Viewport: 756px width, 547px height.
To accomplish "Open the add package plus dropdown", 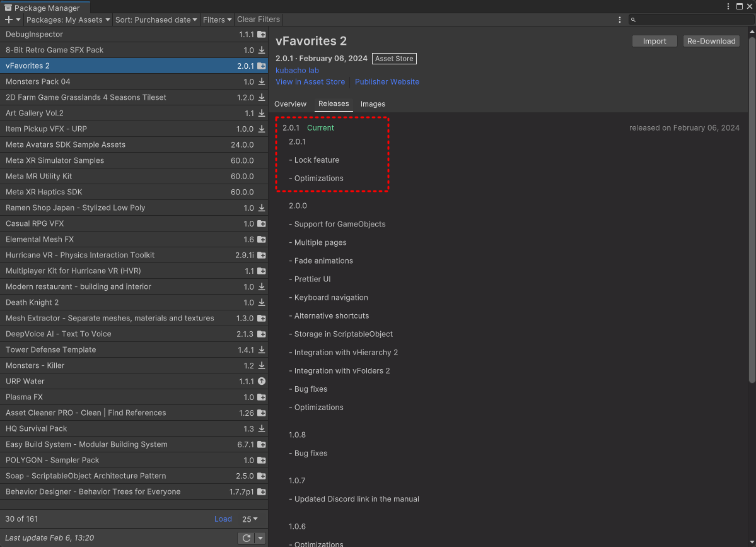I will (13, 20).
